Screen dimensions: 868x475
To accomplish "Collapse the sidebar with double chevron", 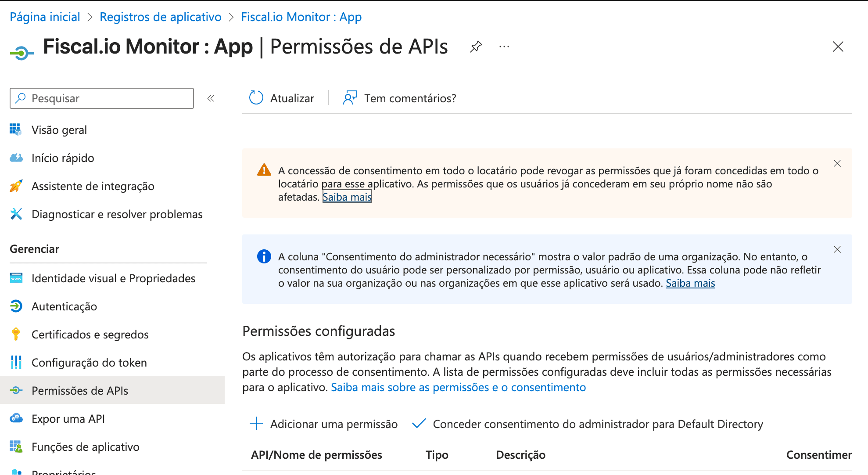I will click(x=211, y=98).
